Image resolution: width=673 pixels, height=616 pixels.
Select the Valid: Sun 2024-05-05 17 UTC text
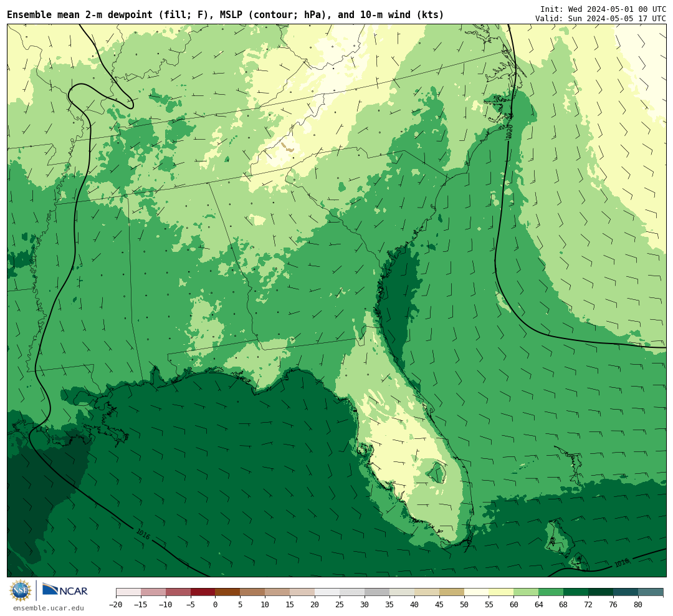(x=601, y=19)
